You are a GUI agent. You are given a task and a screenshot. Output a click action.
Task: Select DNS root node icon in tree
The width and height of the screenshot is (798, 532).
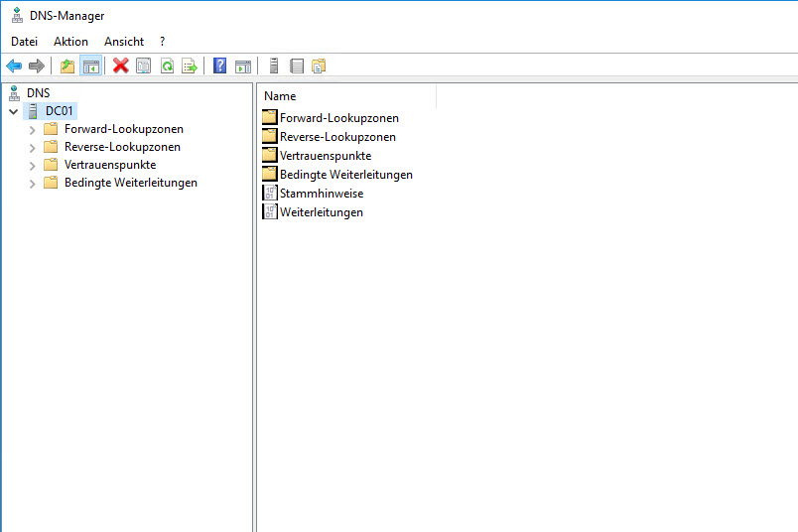[14, 93]
